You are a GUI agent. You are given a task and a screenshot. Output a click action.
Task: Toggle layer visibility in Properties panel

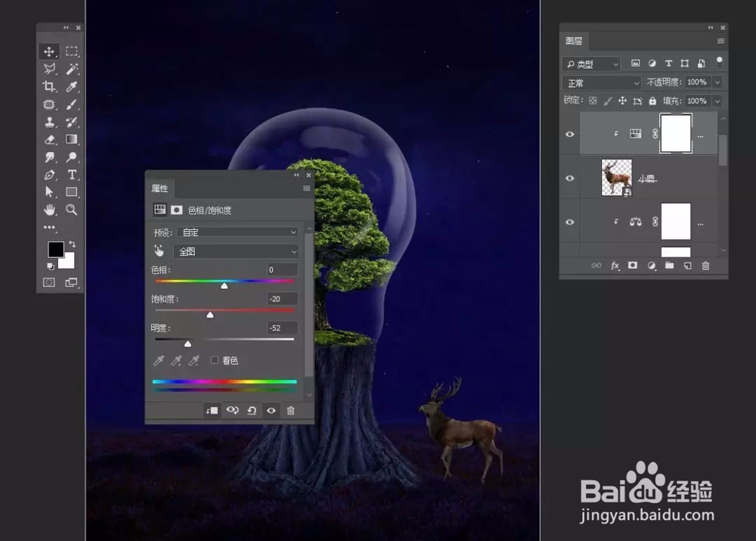(x=271, y=411)
